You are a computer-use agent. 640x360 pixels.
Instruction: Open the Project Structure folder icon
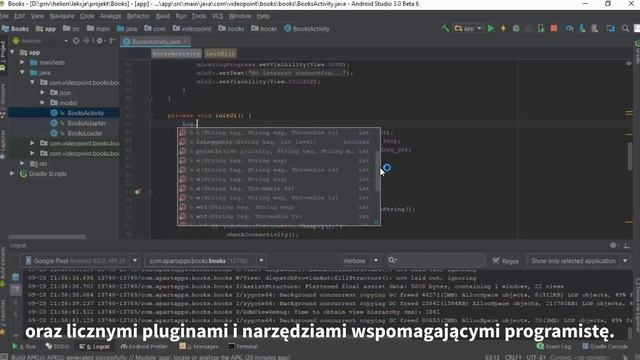611,28
